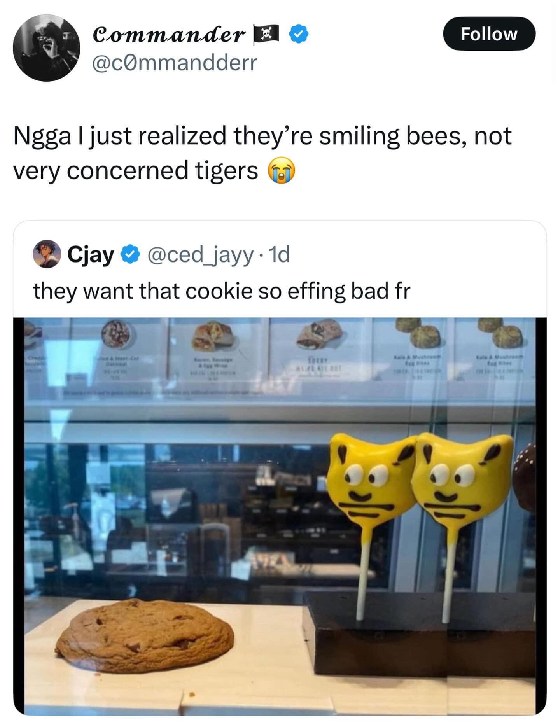Viewport: 560px width, 728px height.
Task: Open Commander's profile avatar
Action: point(46,48)
